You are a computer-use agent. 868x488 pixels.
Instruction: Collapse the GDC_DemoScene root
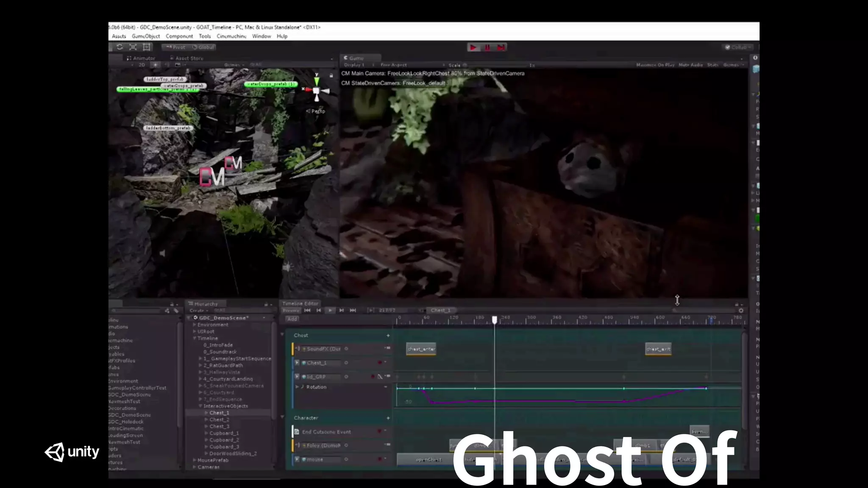click(x=189, y=318)
